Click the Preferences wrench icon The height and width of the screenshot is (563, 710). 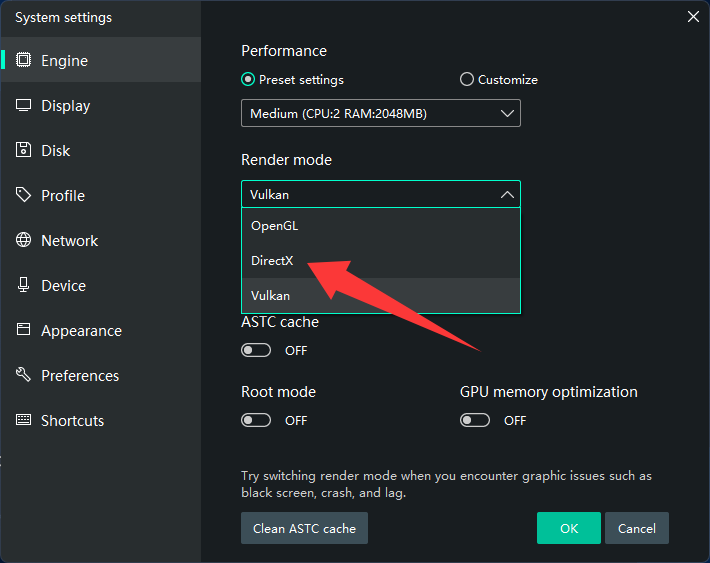24,375
